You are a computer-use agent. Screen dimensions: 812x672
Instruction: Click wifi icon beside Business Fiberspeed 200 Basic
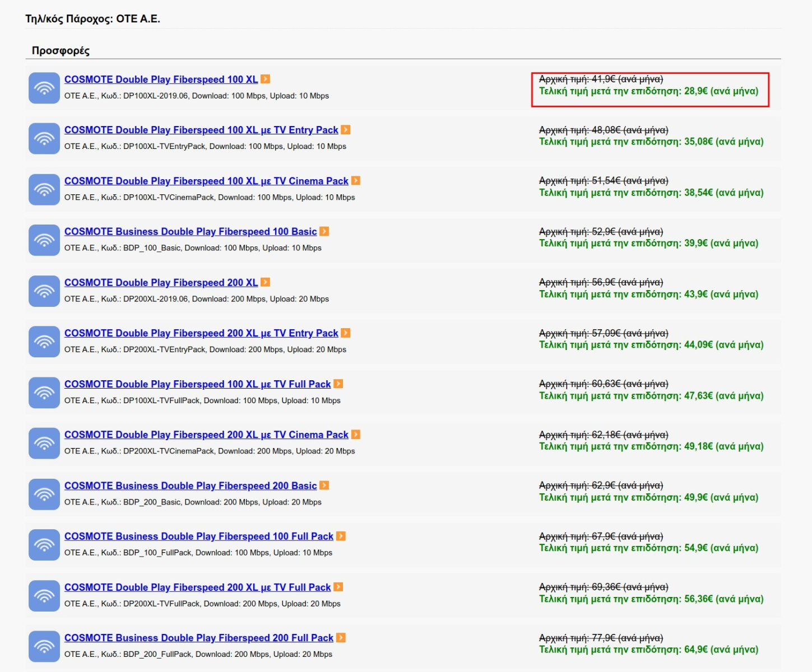tap(44, 494)
